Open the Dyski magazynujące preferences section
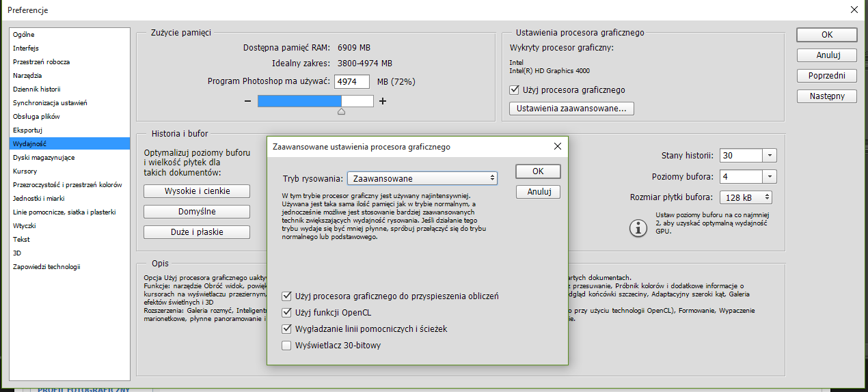The width and height of the screenshot is (868, 392). [44, 158]
